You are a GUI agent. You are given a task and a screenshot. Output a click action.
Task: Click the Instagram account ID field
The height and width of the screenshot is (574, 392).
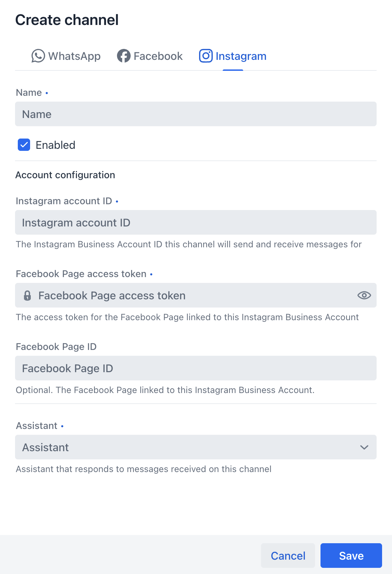tap(196, 222)
